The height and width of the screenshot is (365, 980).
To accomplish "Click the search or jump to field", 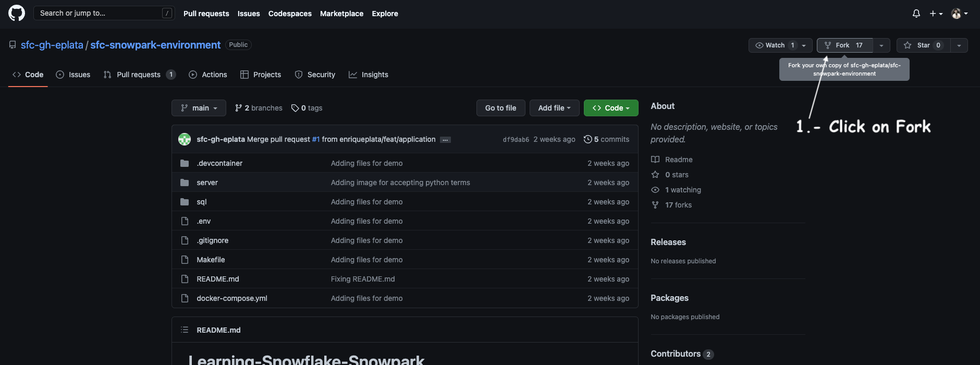I will coord(104,13).
